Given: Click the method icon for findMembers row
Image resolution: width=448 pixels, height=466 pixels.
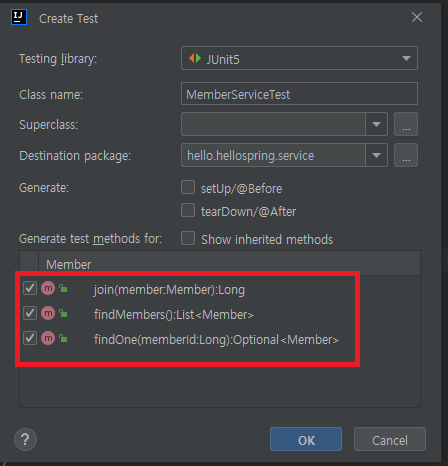Looking at the screenshot, I should tap(48, 313).
